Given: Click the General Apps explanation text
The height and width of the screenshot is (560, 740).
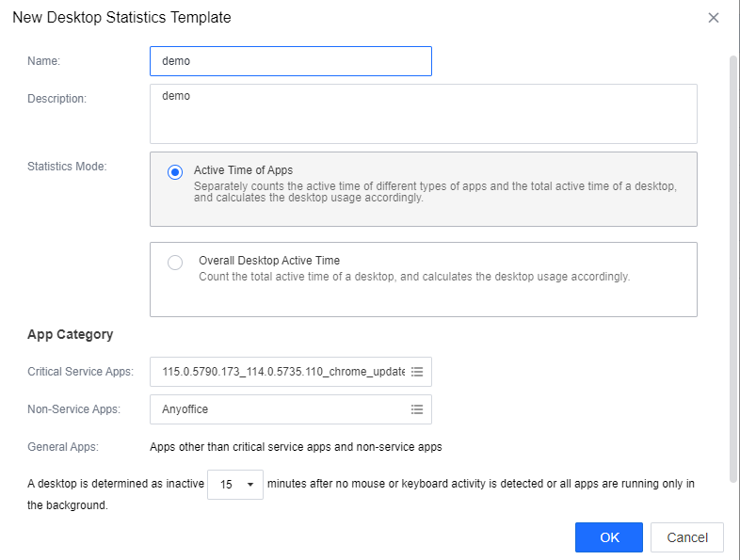Looking at the screenshot, I should point(296,447).
